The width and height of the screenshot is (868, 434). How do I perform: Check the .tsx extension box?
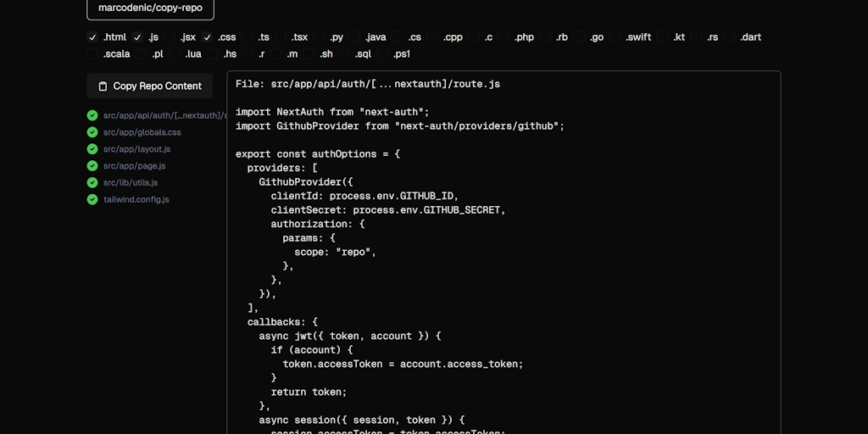[x=281, y=37]
